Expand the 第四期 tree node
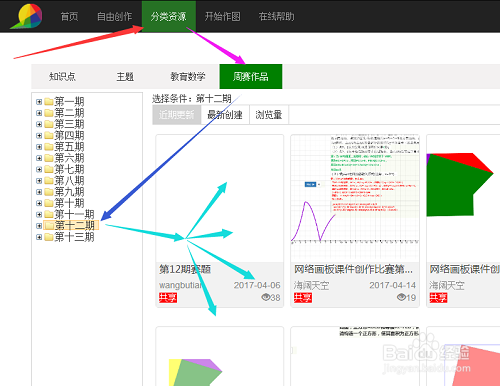This screenshot has width=500, height=386. 39,136
